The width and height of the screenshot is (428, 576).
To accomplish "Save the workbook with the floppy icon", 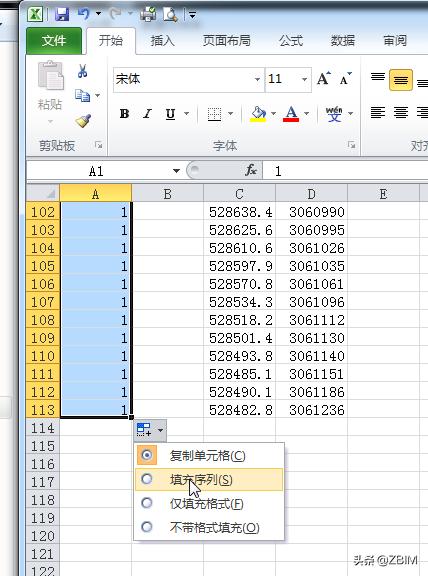I will click(x=62, y=14).
